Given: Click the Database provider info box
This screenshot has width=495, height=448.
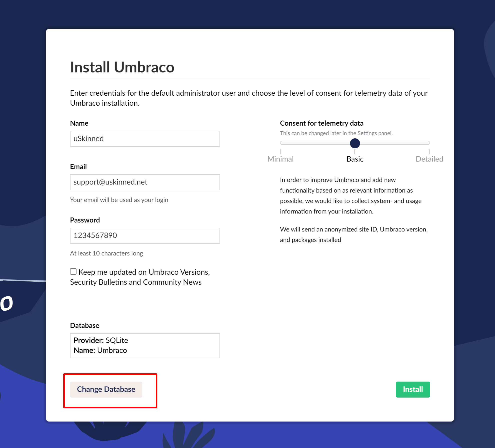Looking at the screenshot, I should pos(145,345).
